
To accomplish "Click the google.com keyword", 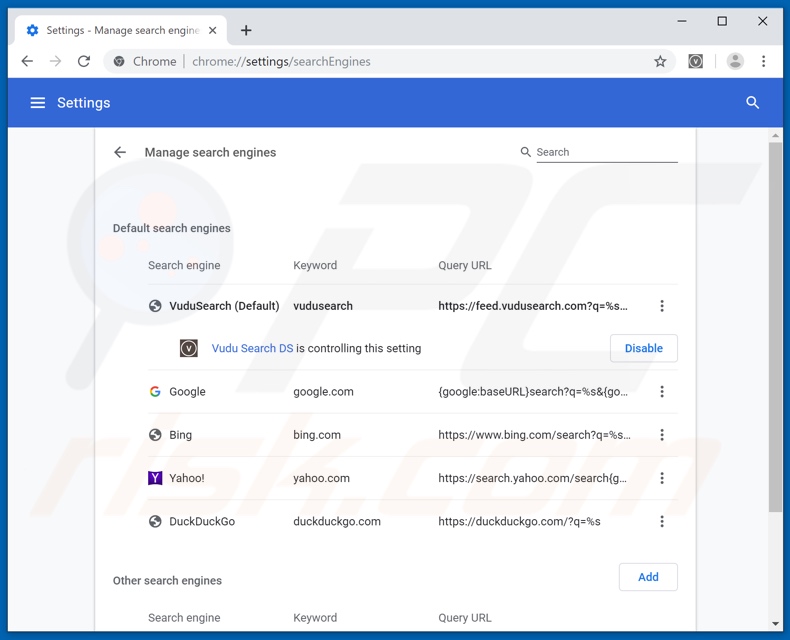I will [x=323, y=392].
